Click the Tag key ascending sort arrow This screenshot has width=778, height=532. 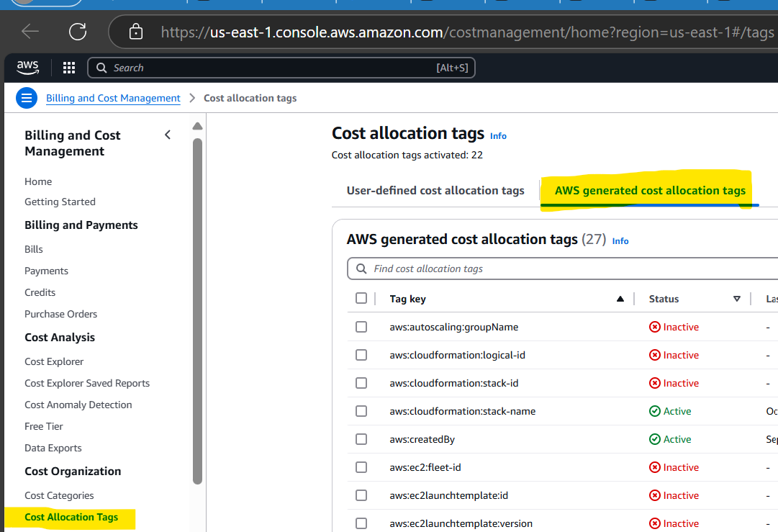620,299
